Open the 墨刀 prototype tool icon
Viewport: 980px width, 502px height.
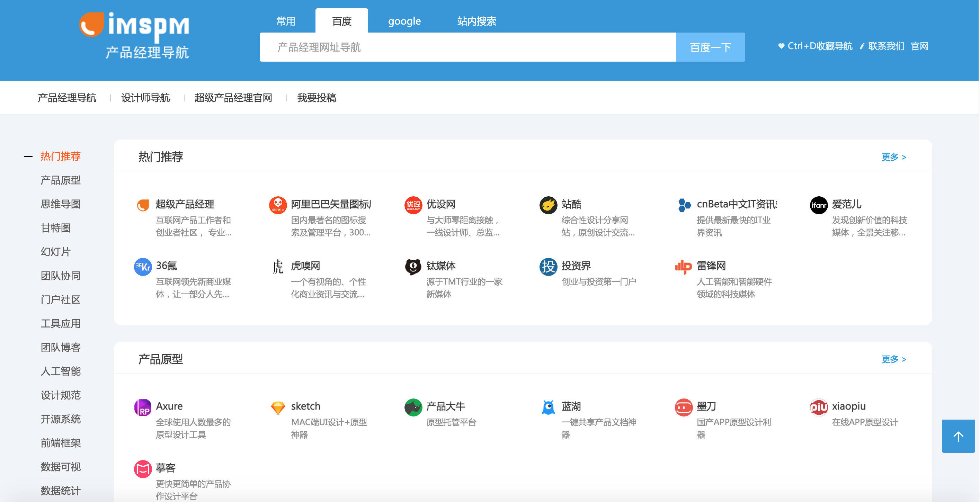[683, 406]
